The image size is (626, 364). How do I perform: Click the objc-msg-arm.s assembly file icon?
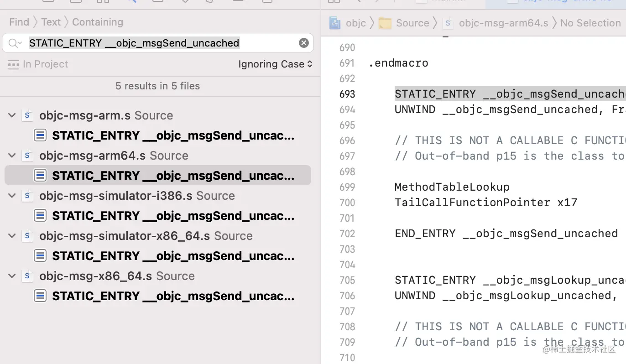coord(27,115)
